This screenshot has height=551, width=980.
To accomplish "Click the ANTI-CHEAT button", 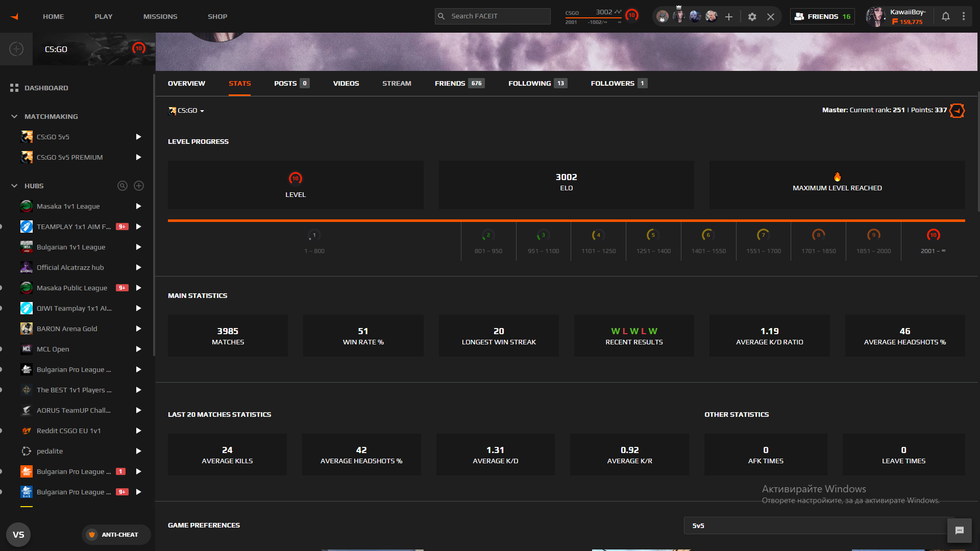I will [115, 535].
